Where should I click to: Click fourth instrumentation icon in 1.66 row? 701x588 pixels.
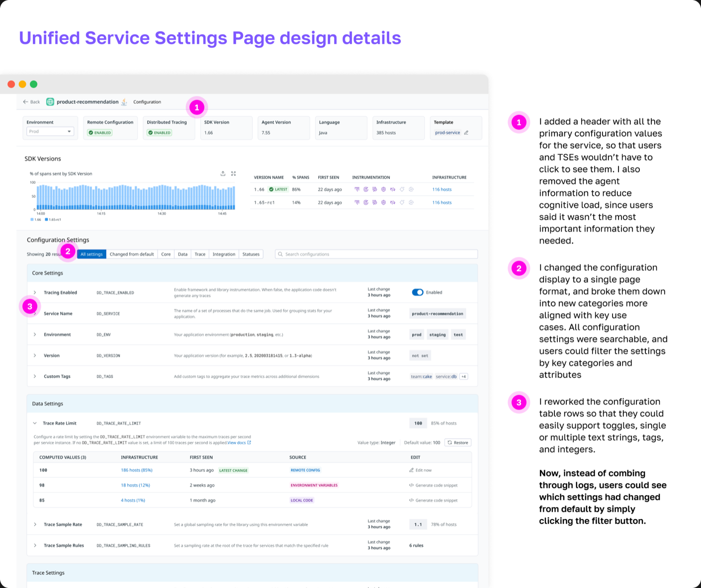tap(383, 189)
